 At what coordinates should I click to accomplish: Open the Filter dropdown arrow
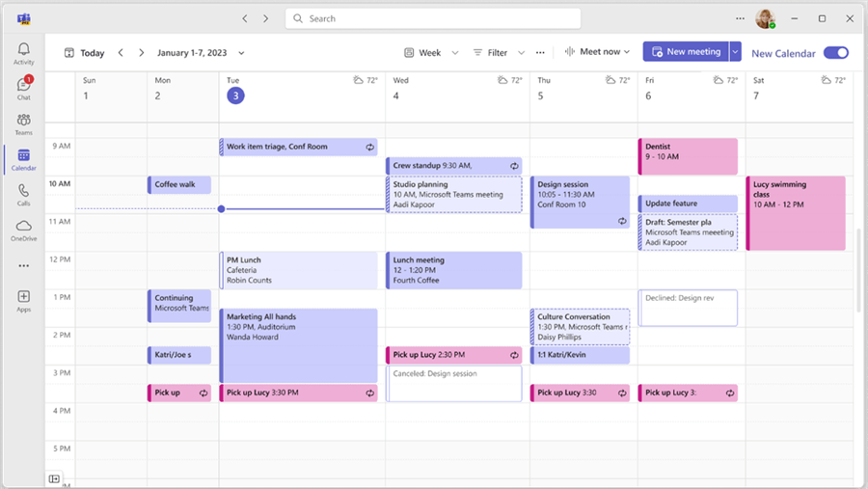[521, 53]
